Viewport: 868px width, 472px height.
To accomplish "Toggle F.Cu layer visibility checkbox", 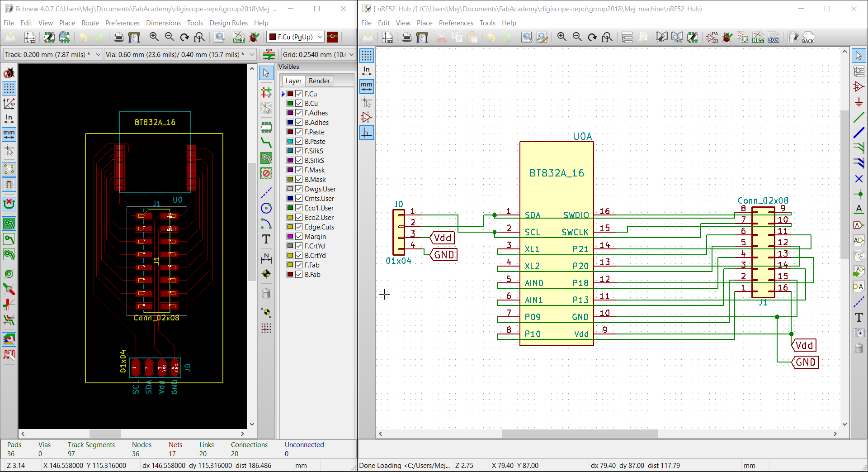I will click(x=299, y=94).
